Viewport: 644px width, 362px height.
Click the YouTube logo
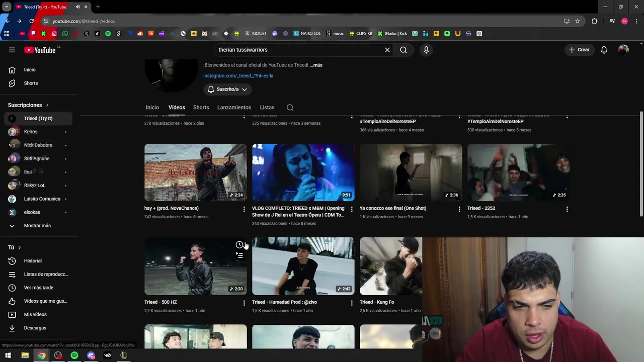click(40, 50)
